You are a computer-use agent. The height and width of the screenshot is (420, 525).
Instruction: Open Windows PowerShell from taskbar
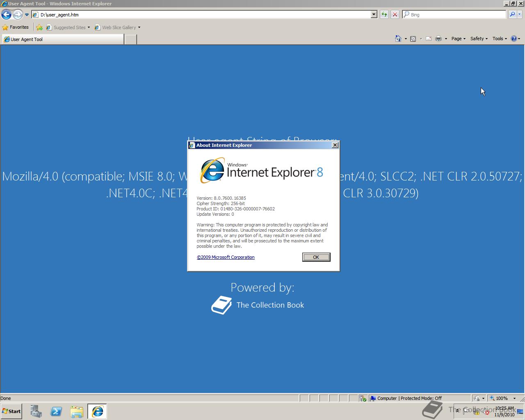pos(56,411)
